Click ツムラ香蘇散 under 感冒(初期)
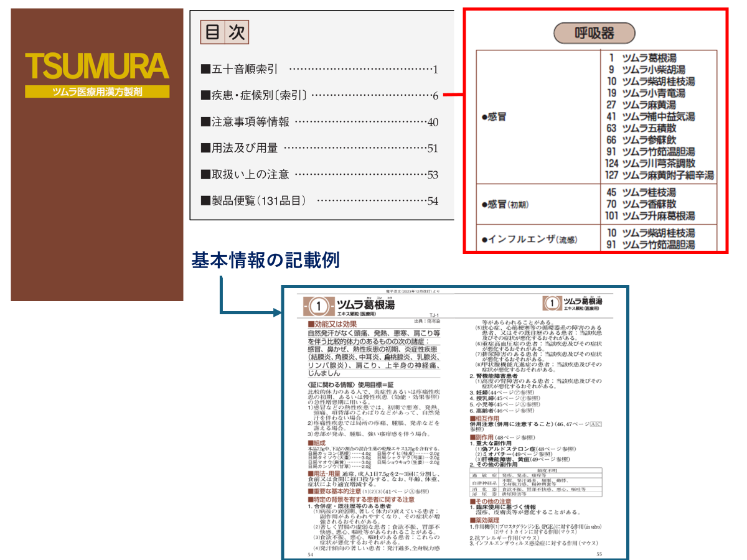 click(649, 204)
